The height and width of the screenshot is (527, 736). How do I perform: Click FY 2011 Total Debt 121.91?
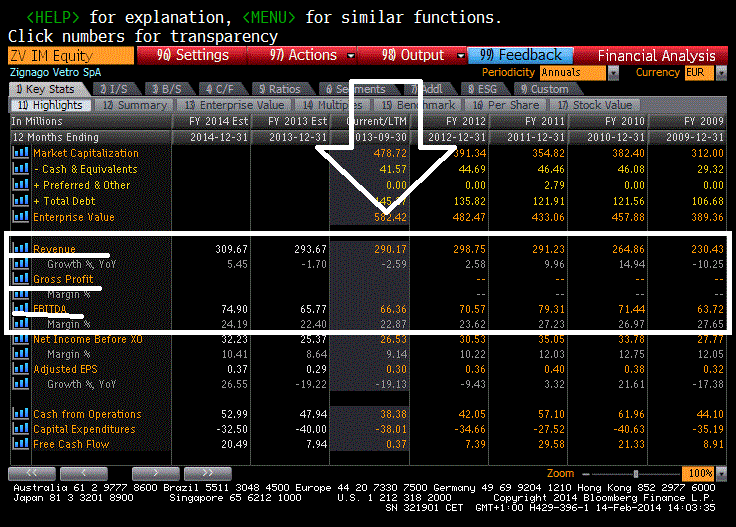click(548, 201)
